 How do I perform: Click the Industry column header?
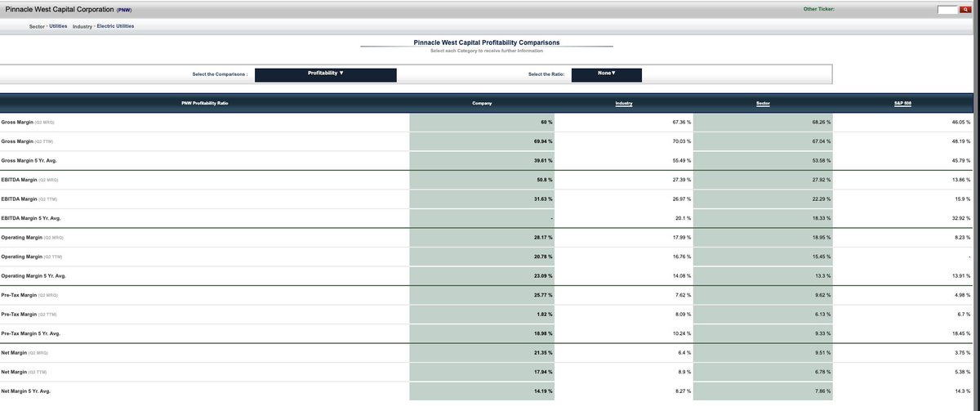pyautogui.click(x=624, y=103)
